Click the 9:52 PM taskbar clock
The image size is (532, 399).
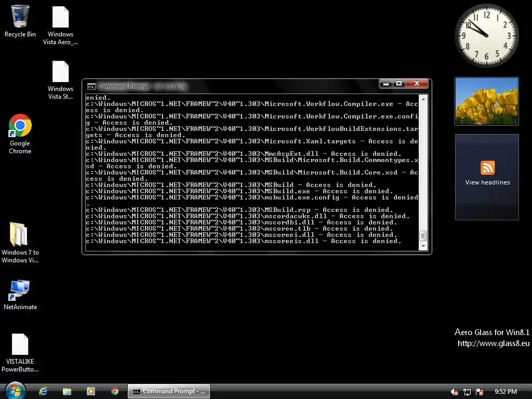506,392
